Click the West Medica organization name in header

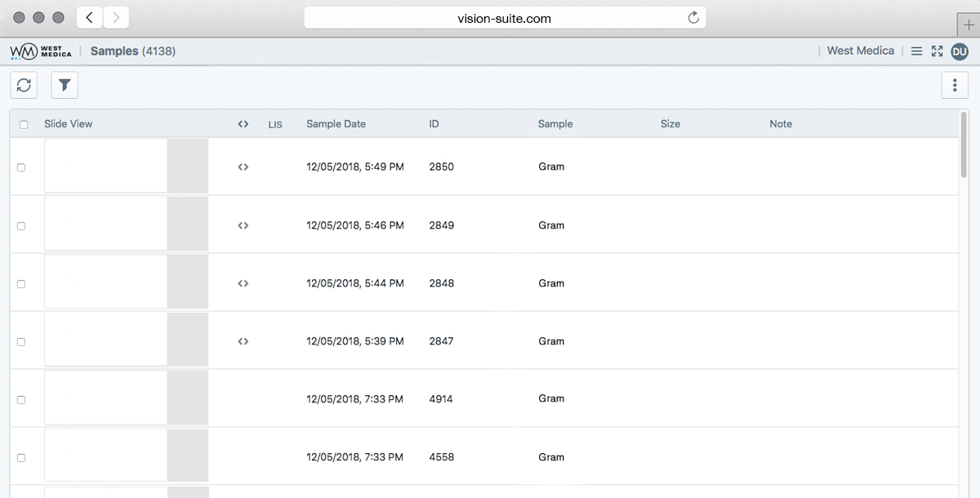(861, 51)
